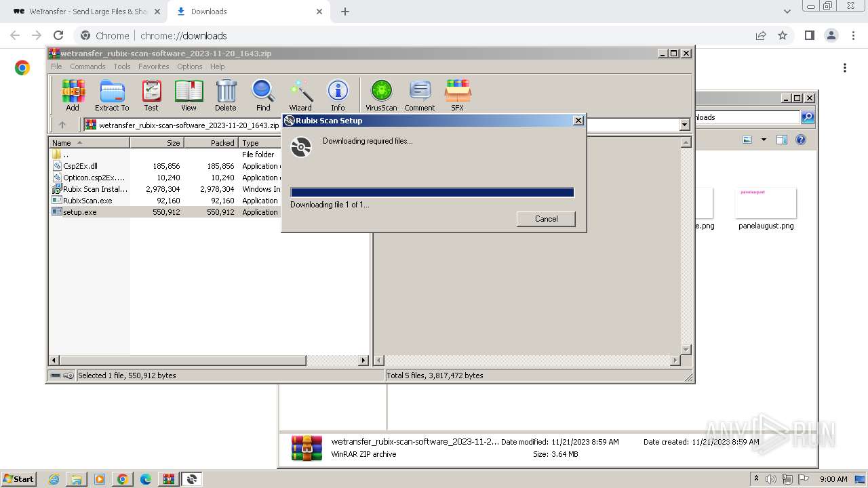
Task: Add an archive Comment
Action: coord(420,96)
